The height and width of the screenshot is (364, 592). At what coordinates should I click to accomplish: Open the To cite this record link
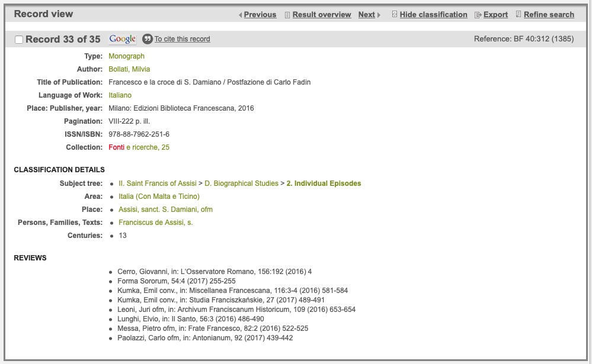coord(182,39)
